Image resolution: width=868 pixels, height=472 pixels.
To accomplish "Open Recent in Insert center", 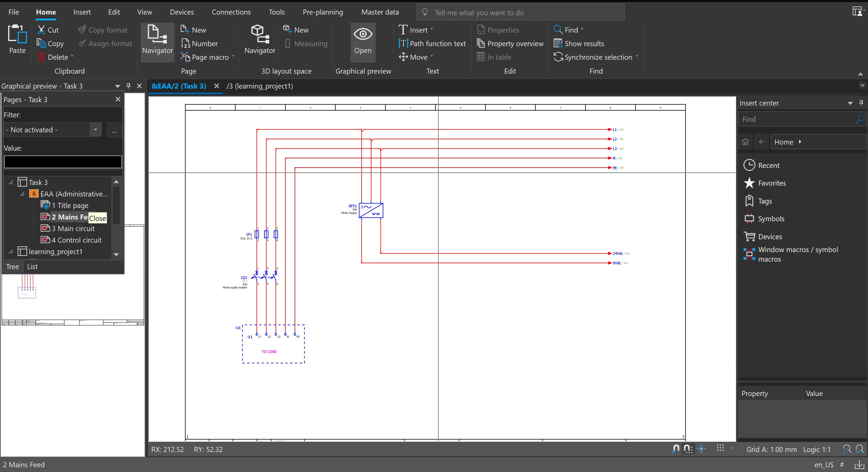I will point(762,165).
